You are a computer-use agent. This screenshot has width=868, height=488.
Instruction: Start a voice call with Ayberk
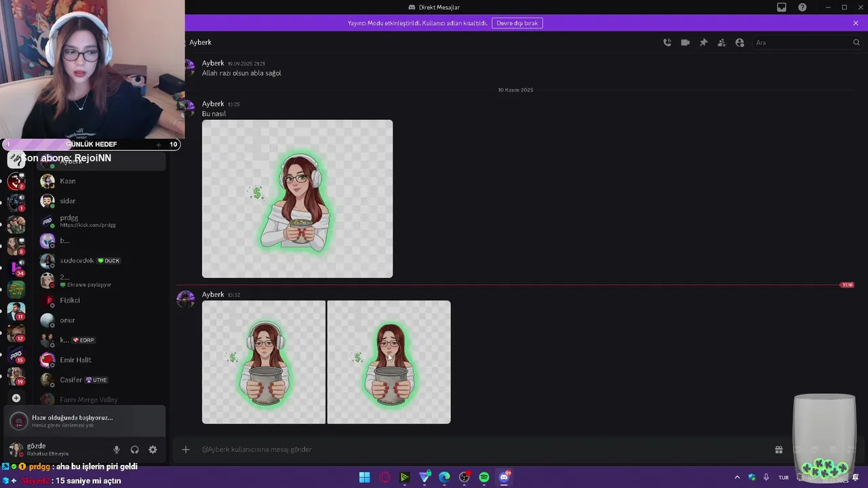667,43
